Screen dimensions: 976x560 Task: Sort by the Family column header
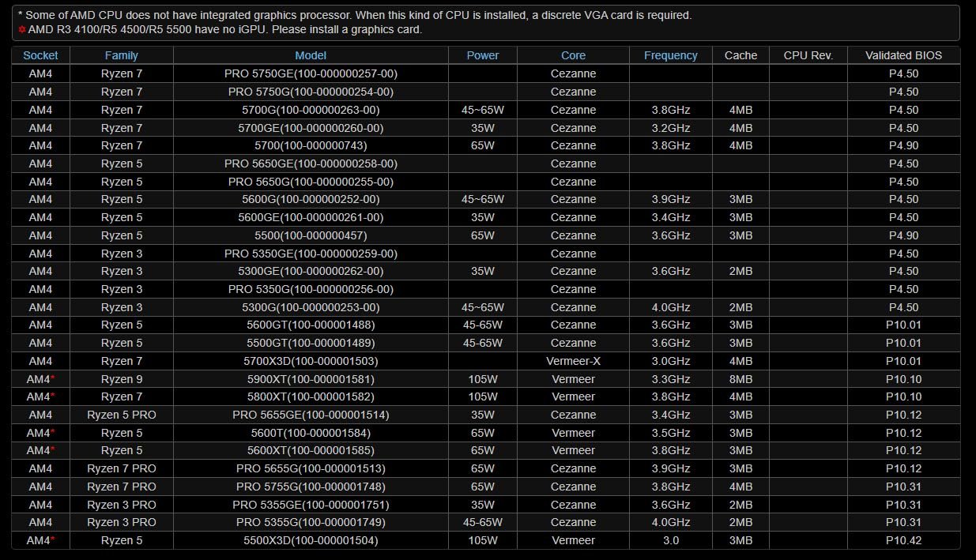click(x=121, y=55)
